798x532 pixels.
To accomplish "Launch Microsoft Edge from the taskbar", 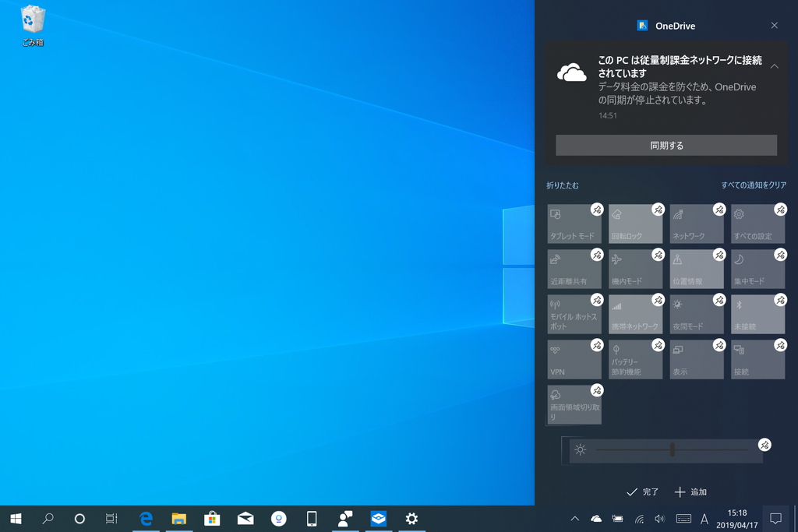I will click(x=146, y=519).
